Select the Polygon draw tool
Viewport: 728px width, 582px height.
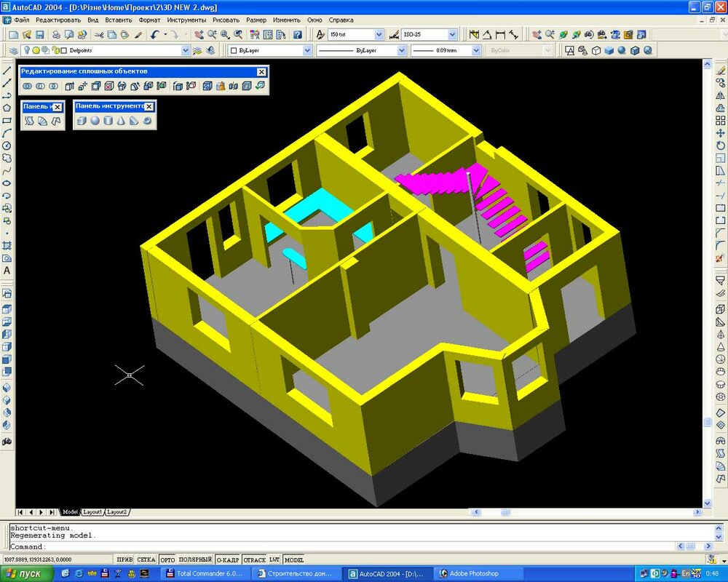click(7, 108)
